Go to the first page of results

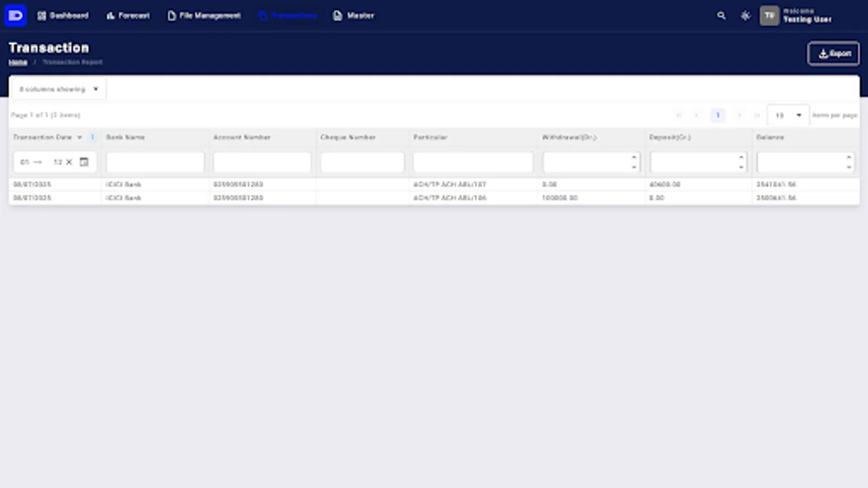(x=679, y=115)
